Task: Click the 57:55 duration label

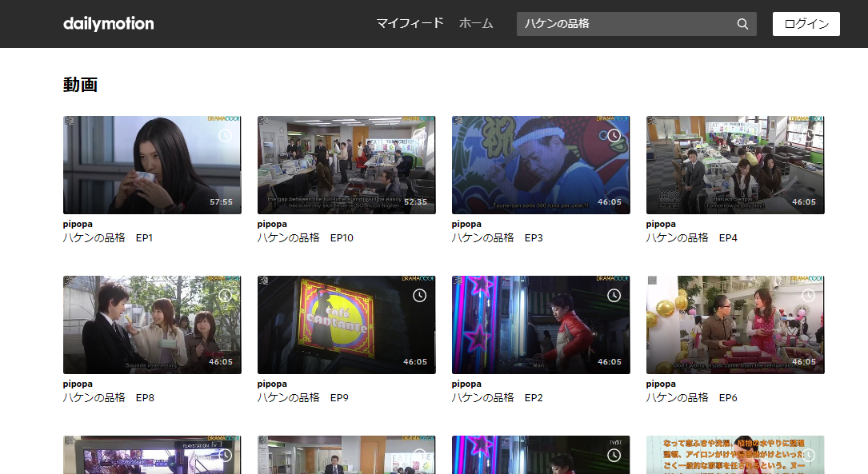Action: tap(221, 202)
